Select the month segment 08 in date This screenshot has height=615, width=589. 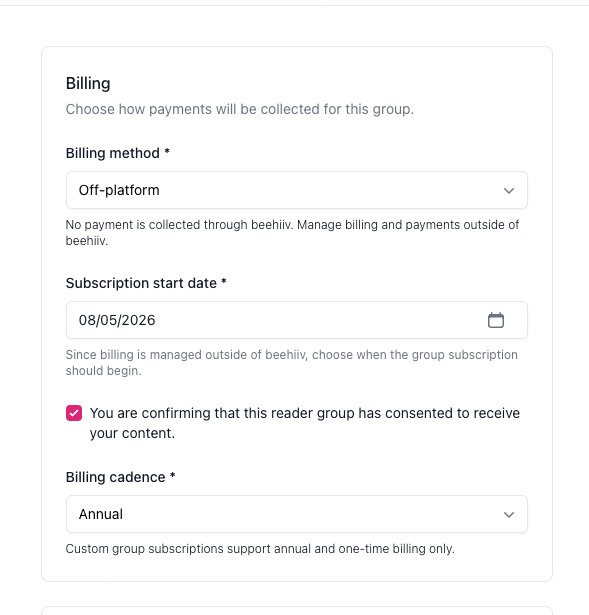87,320
